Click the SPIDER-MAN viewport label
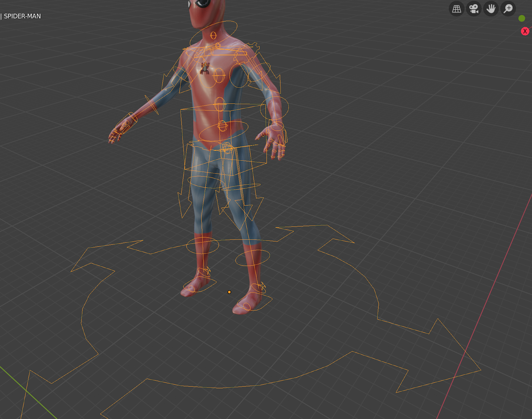Screen dimensions: 532x419 (x=22, y=16)
